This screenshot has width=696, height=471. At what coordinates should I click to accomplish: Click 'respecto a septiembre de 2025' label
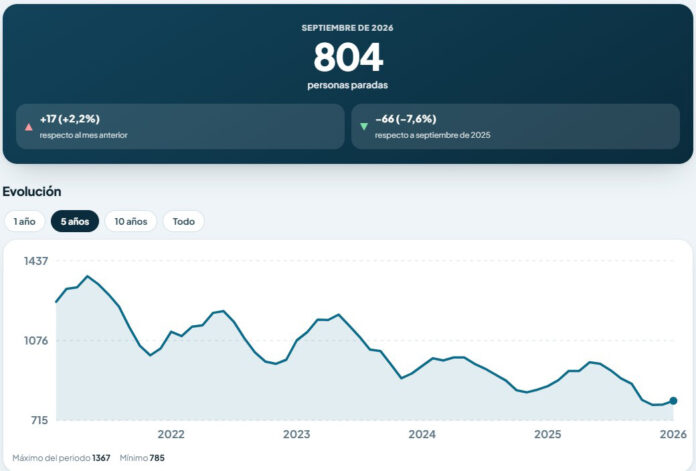[x=433, y=135]
